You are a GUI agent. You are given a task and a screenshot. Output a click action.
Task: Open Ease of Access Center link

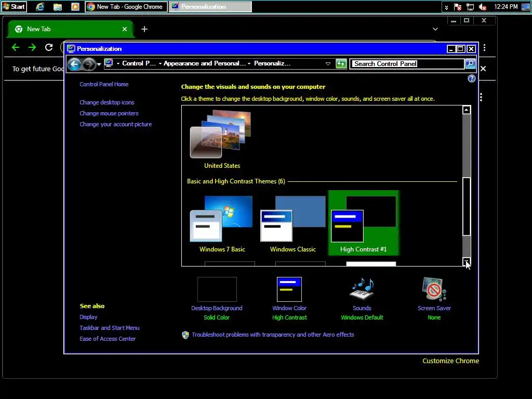coord(108,339)
